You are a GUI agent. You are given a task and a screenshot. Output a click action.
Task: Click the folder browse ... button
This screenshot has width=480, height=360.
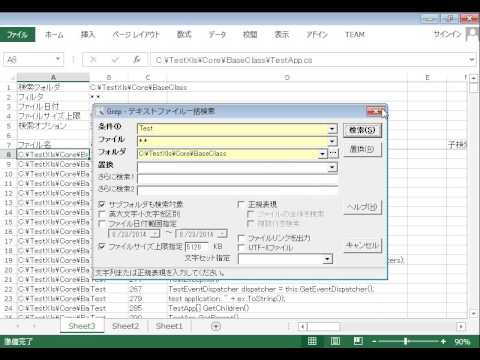333,153
